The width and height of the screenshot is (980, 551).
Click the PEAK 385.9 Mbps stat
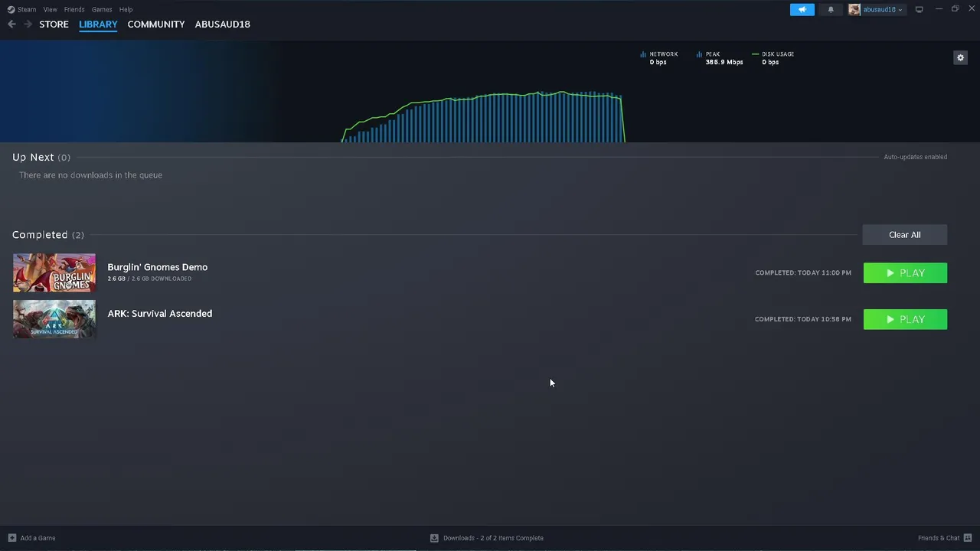[x=720, y=58]
